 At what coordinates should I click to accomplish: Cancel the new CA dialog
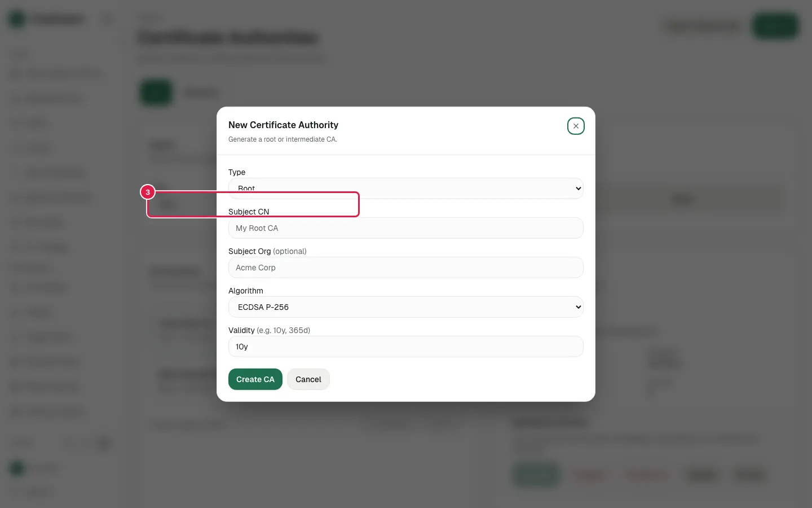click(308, 379)
